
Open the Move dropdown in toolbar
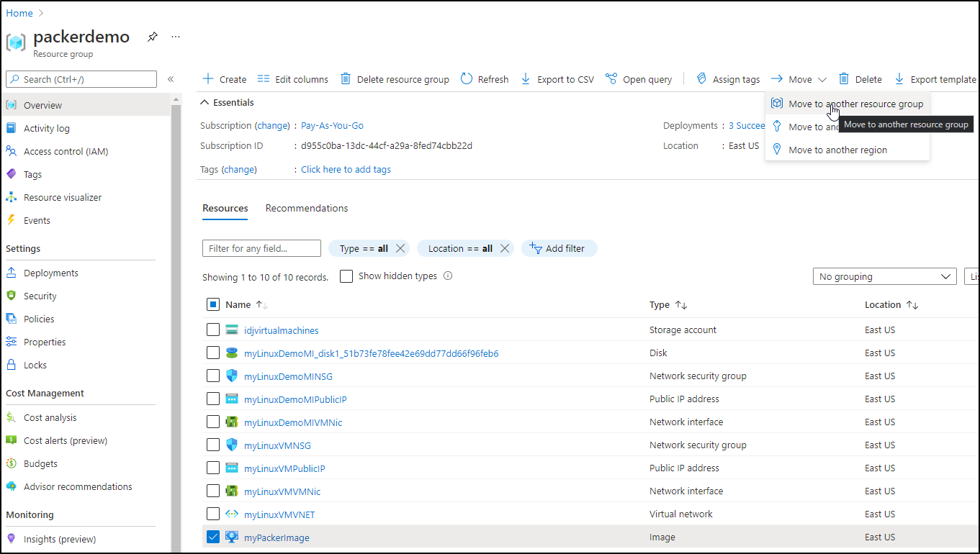point(799,79)
